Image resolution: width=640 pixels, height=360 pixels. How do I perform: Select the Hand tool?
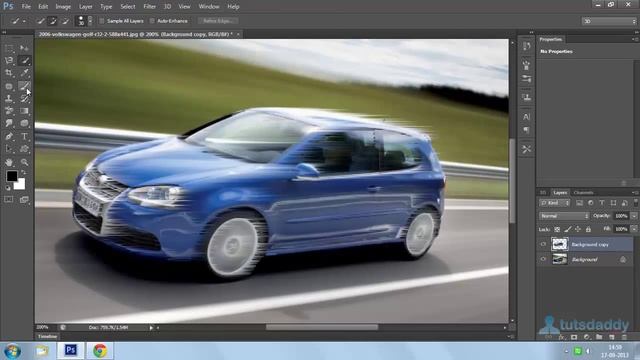point(9,162)
